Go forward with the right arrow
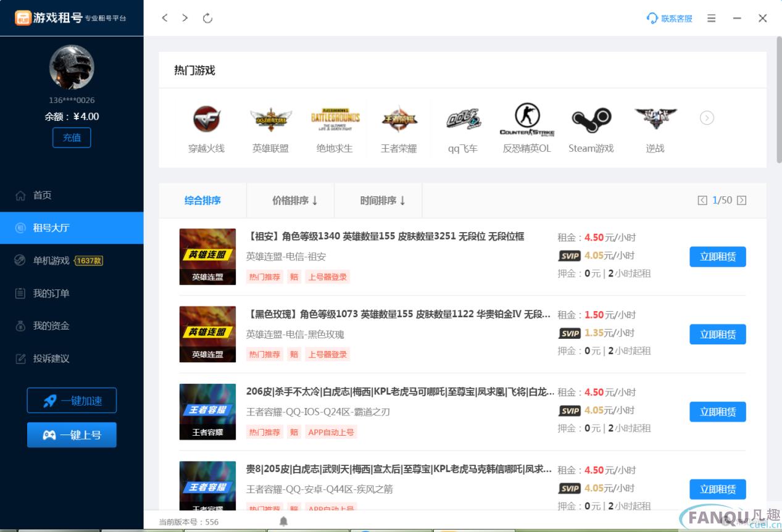The width and height of the screenshot is (782, 532). 185,18
